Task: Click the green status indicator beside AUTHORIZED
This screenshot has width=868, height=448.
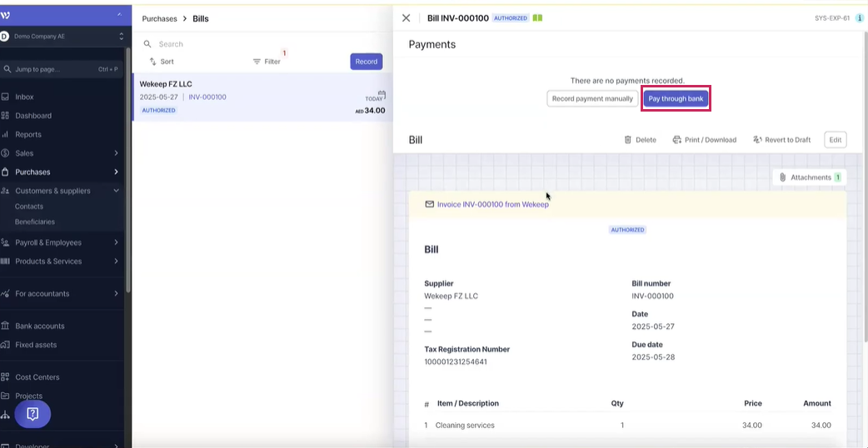Action: (537, 17)
